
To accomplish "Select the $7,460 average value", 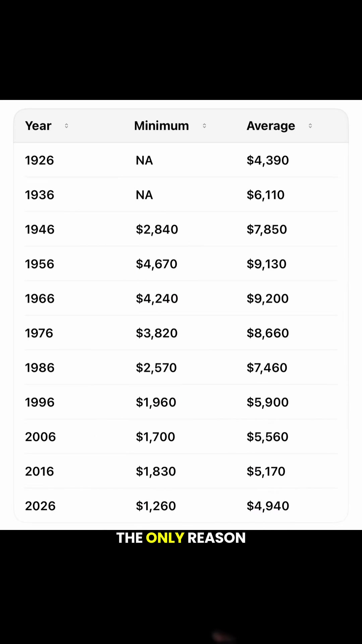I will coord(267,368).
